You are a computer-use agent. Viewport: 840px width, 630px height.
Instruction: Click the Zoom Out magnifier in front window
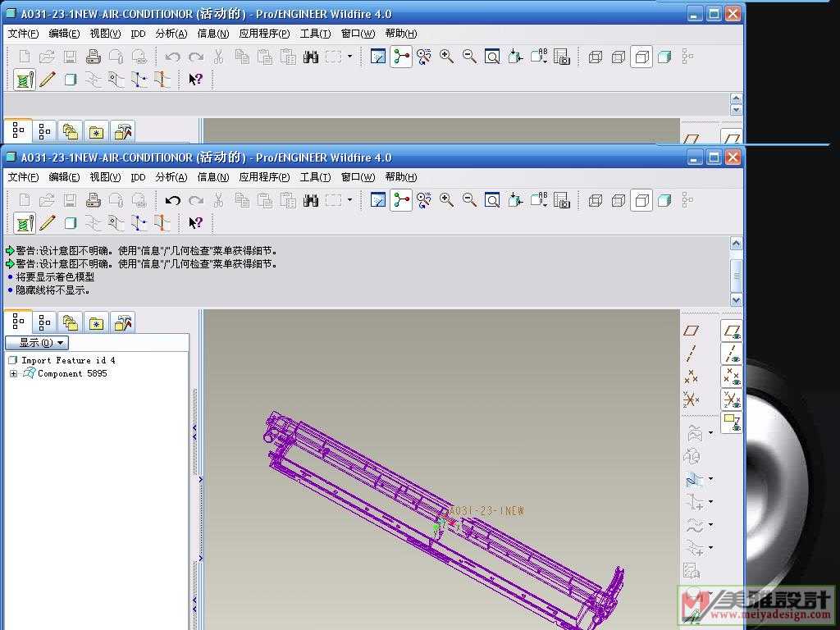pyautogui.click(x=469, y=200)
